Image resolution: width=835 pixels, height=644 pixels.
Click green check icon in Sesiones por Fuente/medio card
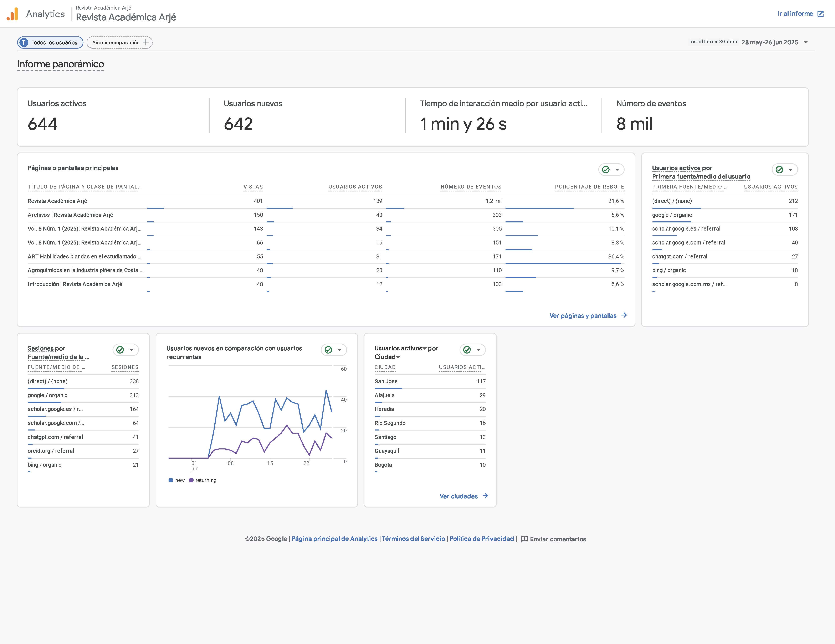(120, 350)
